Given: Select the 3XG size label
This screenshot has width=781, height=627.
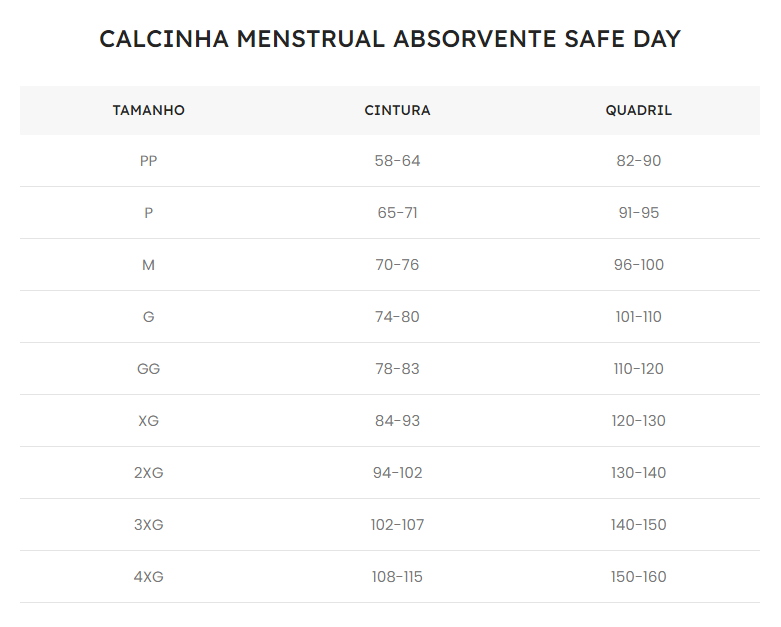Looking at the screenshot, I should coord(148,525).
